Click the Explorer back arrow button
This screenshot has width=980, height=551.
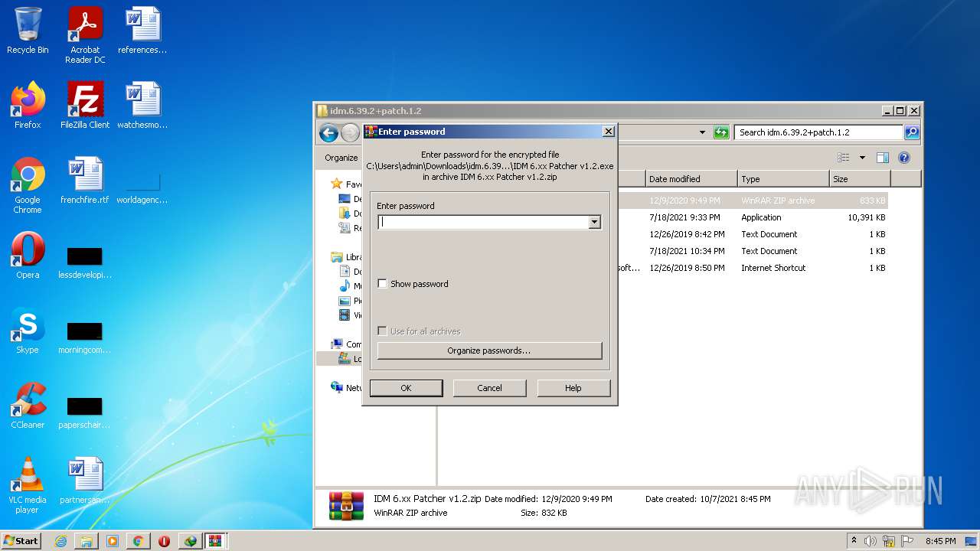[x=329, y=133]
